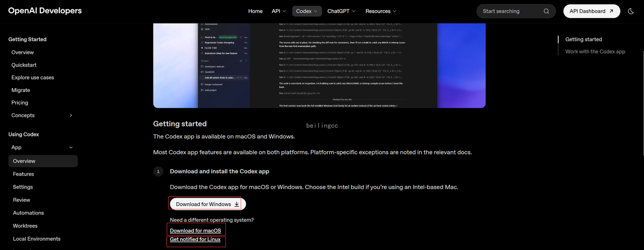Open the Features sidebar page

point(24,174)
